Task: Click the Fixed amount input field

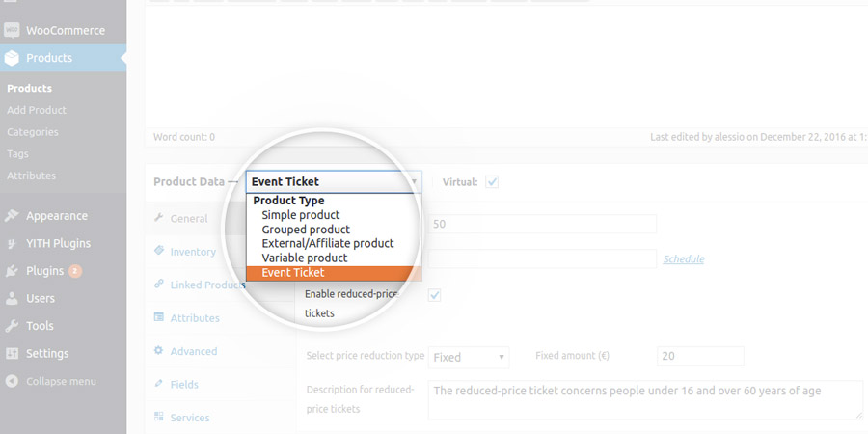Action: [700, 357]
